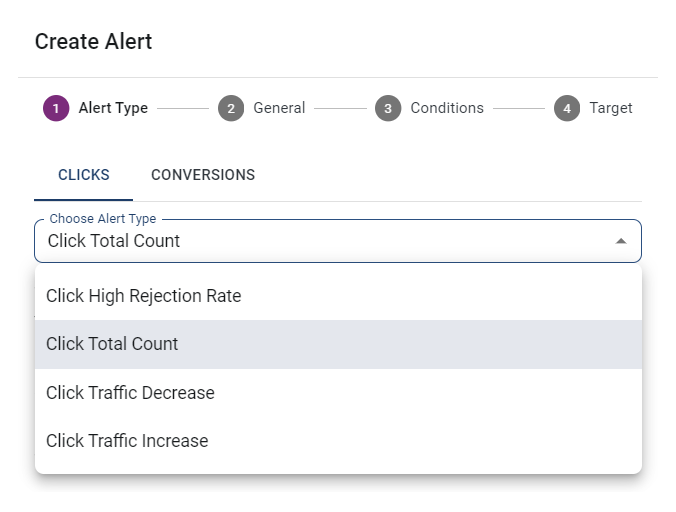
Task: Switch to the Clicks tab
Action: click(84, 175)
